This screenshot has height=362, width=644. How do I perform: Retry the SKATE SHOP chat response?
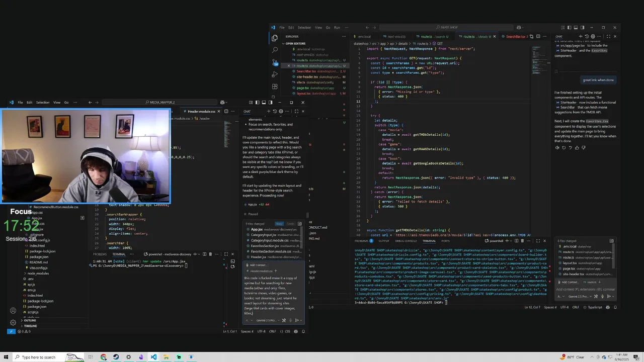(x=564, y=148)
